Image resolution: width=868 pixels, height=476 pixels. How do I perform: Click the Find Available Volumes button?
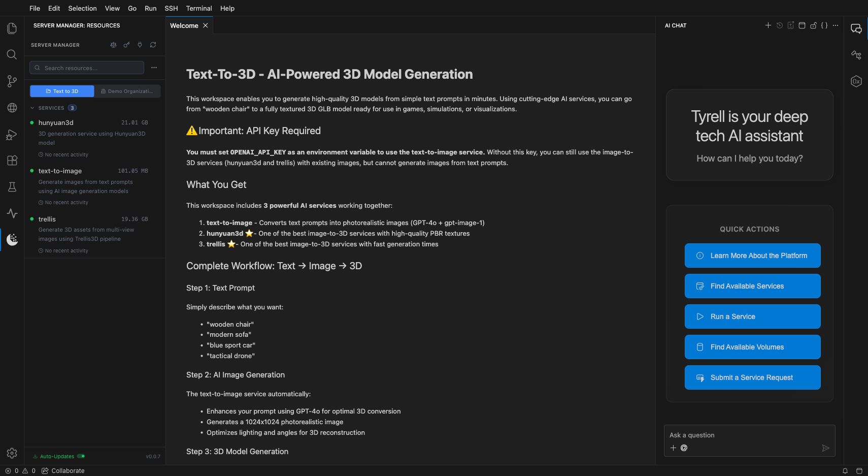click(x=752, y=346)
